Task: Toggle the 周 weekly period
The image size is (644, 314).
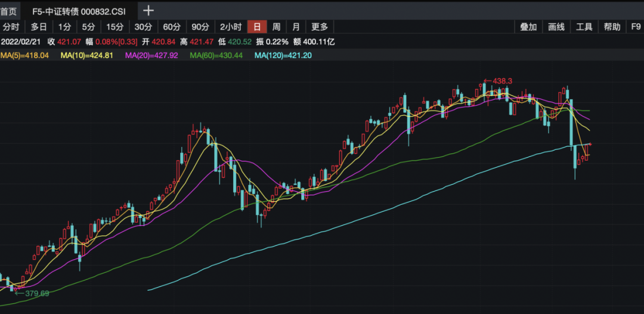Action: tap(277, 27)
